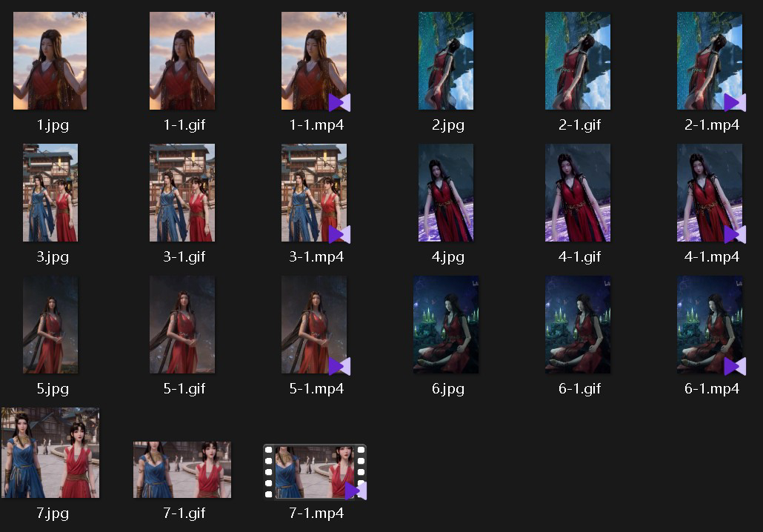The height and width of the screenshot is (532, 763).
Task: Click the video player badge on 3-1.mp4
Action: pyautogui.click(x=340, y=235)
